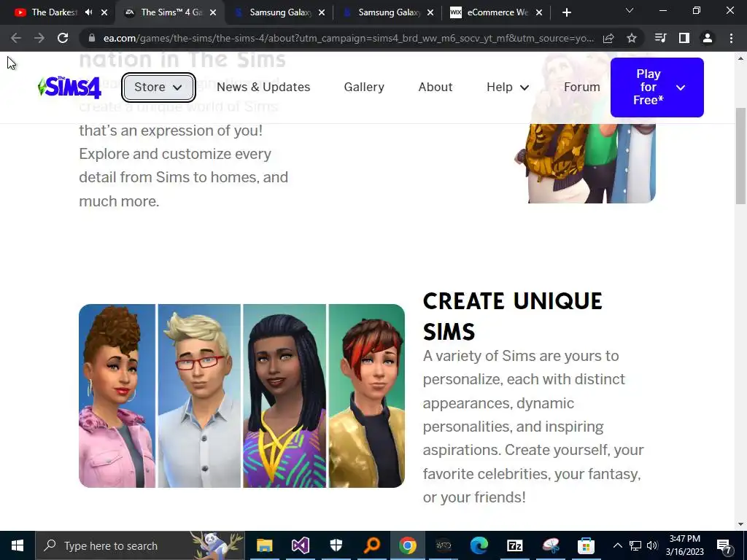This screenshot has width=747, height=560.
Task: Open volume control tray icon
Action: click(652, 545)
